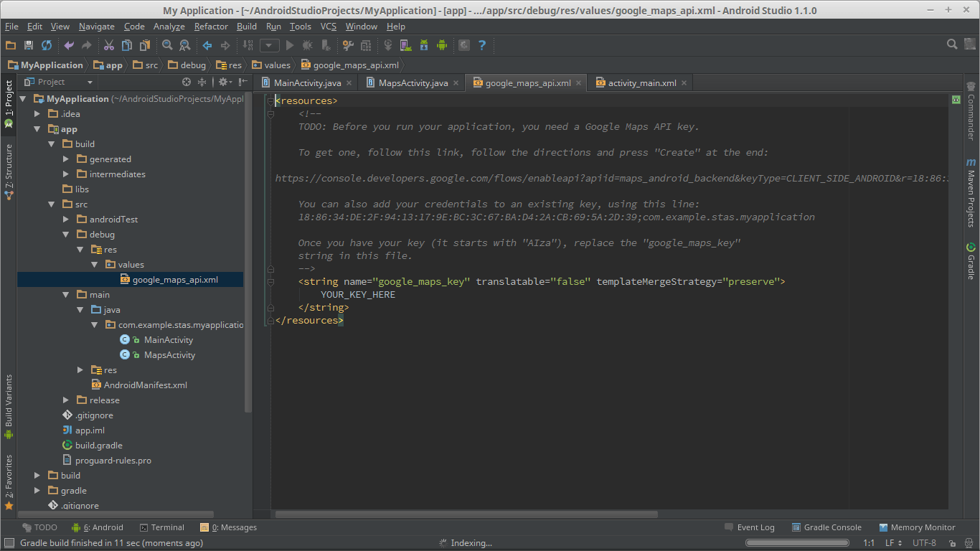The height and width of the screenshot is (551, 980).
Task: Open Android Device Monitor icon
Action: coord(442,45)
